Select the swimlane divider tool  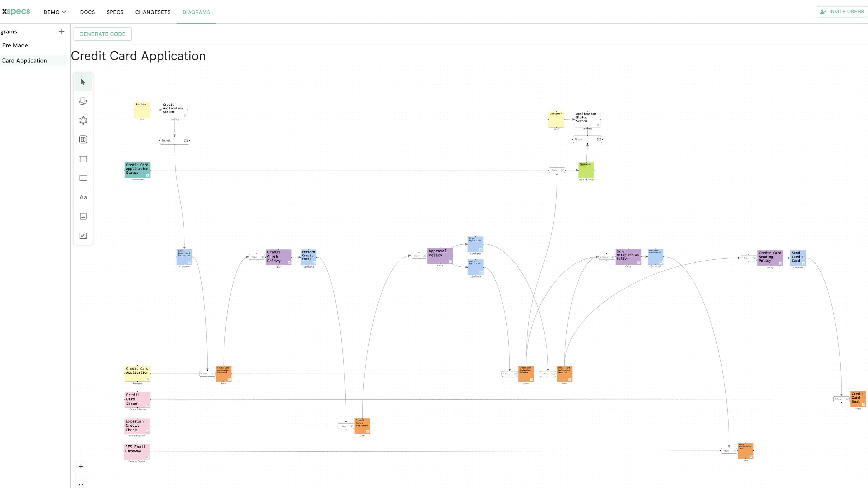click(83, 178)
